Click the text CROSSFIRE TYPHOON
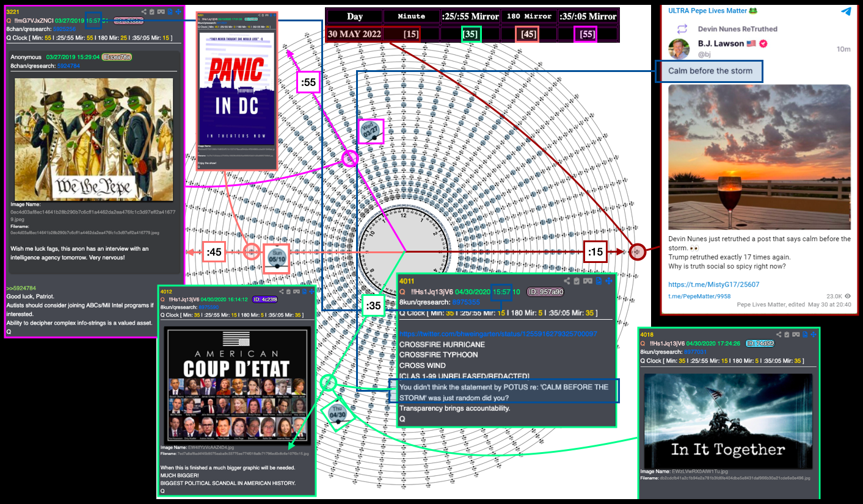Viewport: 863px width, 504px height. coord(439,355)
